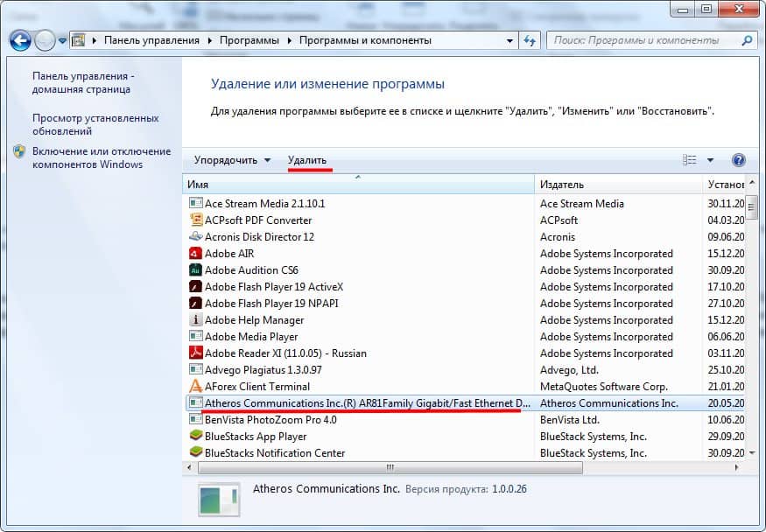Click the Atheros details pane thumbnail
This screenshot has height=532, width=766.
coord(219,499)
